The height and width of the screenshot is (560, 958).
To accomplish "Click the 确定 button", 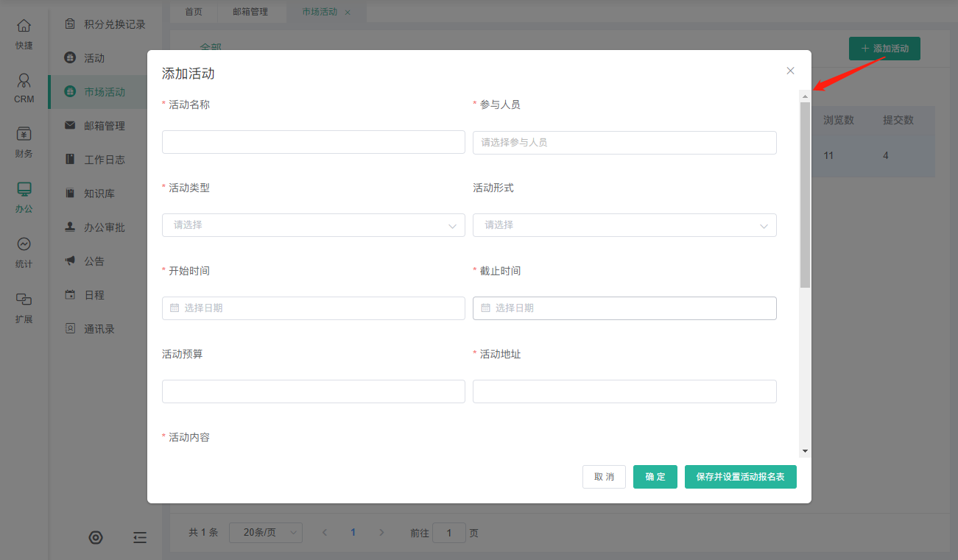I will [655, 477].
